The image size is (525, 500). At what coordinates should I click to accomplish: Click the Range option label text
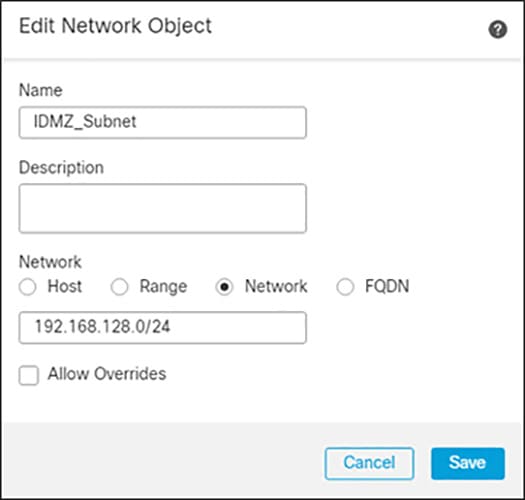[x=163, y=287]
